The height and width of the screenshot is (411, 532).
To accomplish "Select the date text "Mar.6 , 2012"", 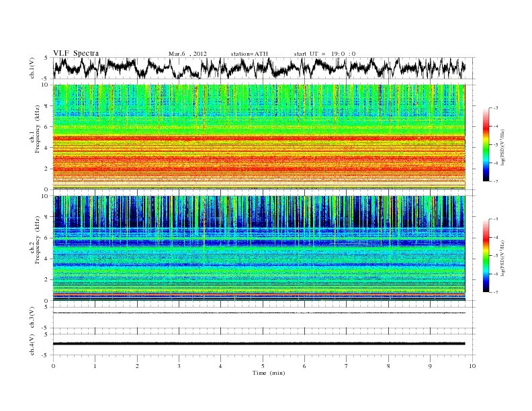I will (x=187, y=54).
